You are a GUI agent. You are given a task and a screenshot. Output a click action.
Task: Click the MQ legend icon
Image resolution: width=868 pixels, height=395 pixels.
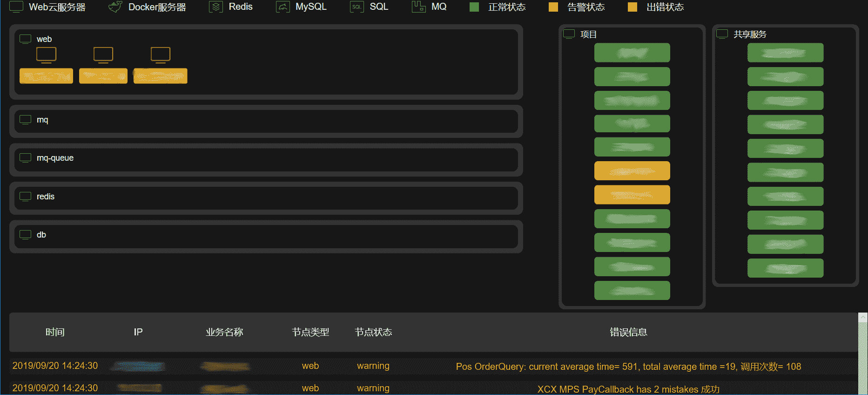pos(419,7)
